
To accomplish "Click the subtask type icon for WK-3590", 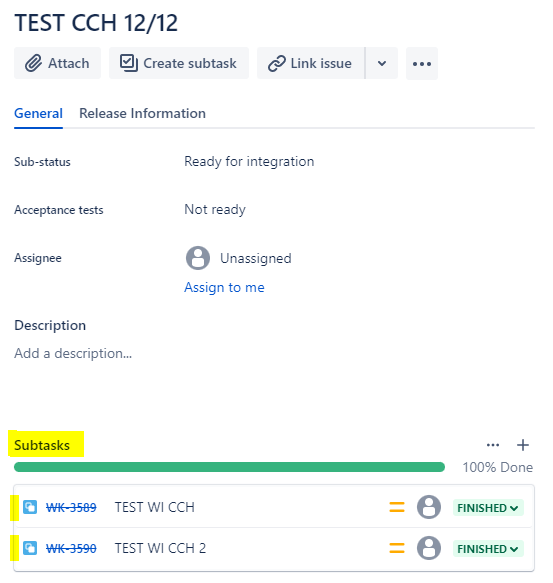I will 30,548.
